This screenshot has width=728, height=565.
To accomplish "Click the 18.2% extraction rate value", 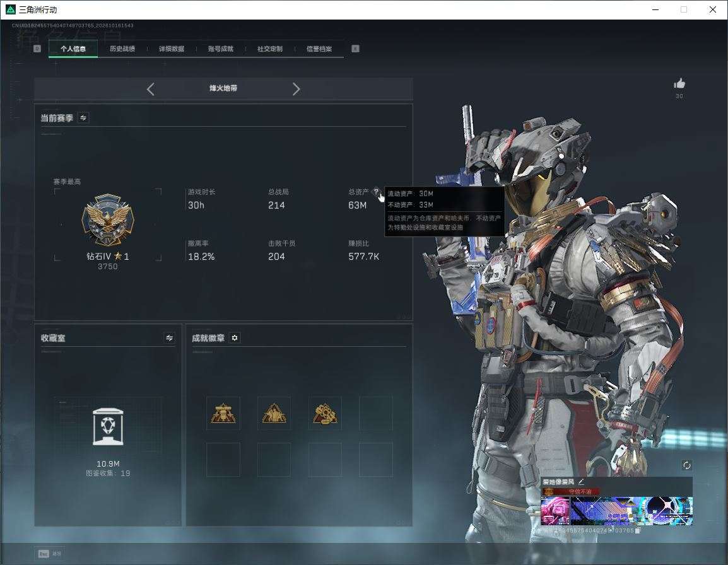I will (201, 256).
